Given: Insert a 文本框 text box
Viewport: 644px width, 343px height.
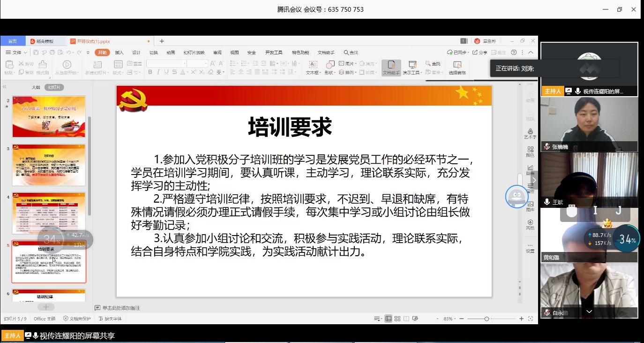Looking at the screenshot, I should click(x=313, y=68).
